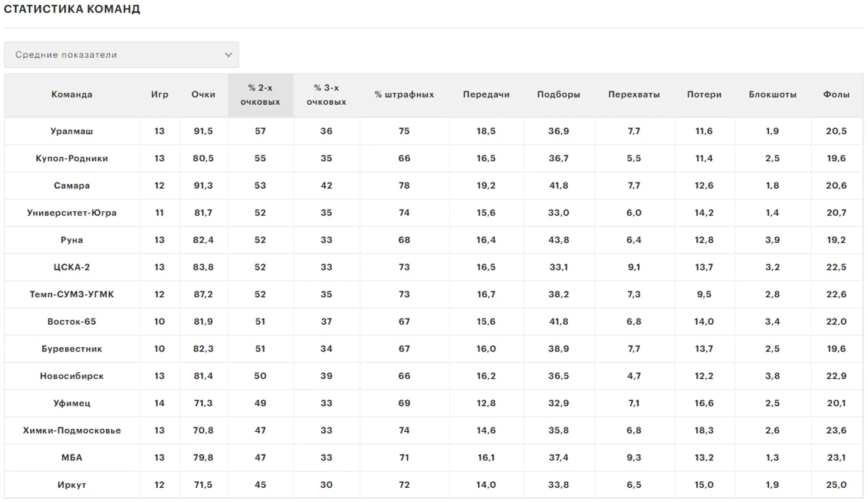Select Уралмаш two-point percent 57
868x502 pixels.
coord(260,131)
